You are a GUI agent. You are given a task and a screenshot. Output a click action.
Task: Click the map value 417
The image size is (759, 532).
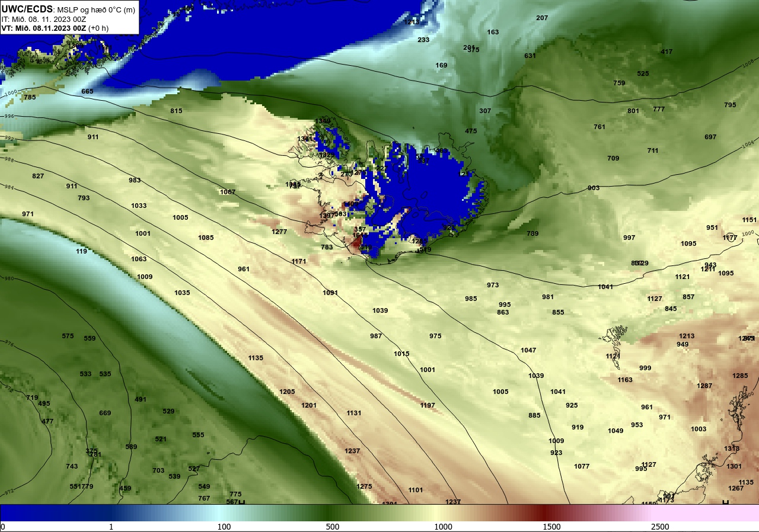[x=666, y=52]
